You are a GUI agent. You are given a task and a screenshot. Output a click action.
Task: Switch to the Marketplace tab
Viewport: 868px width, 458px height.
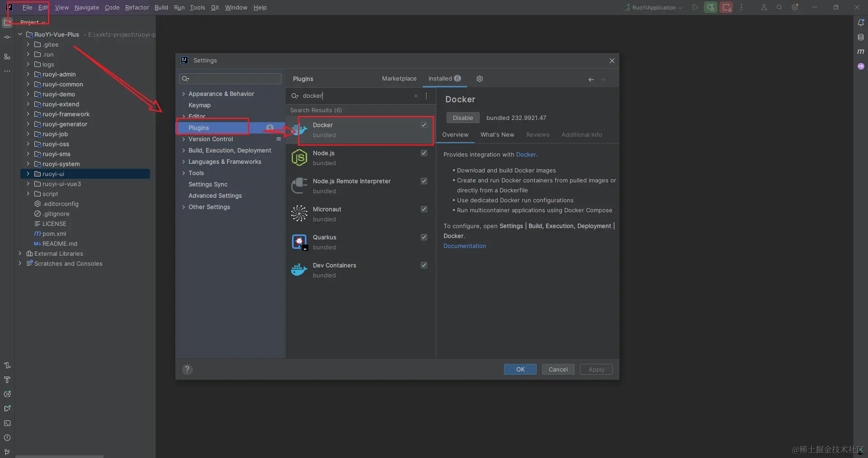coord(399,79)
